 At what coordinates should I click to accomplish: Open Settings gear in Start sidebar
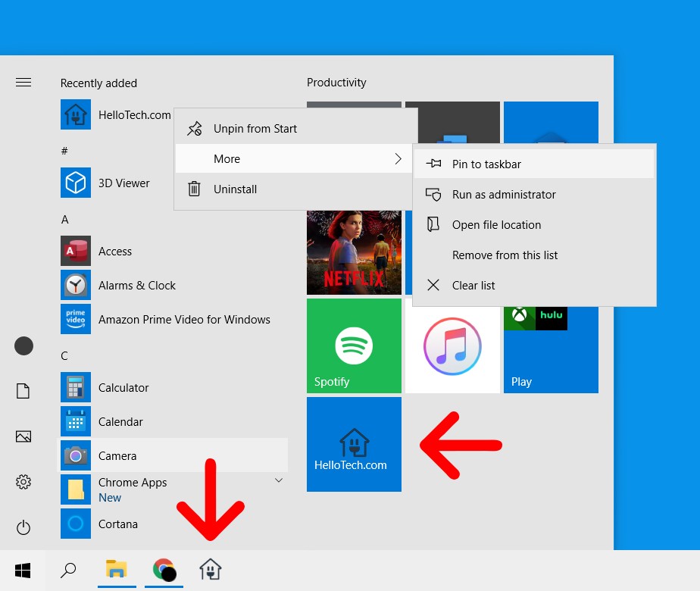click(23, 482)
